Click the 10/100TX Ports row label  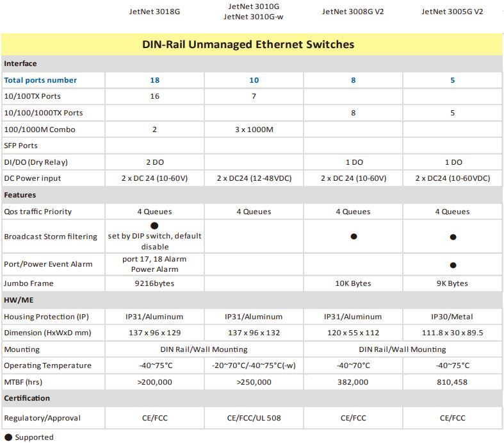[32, 96]
